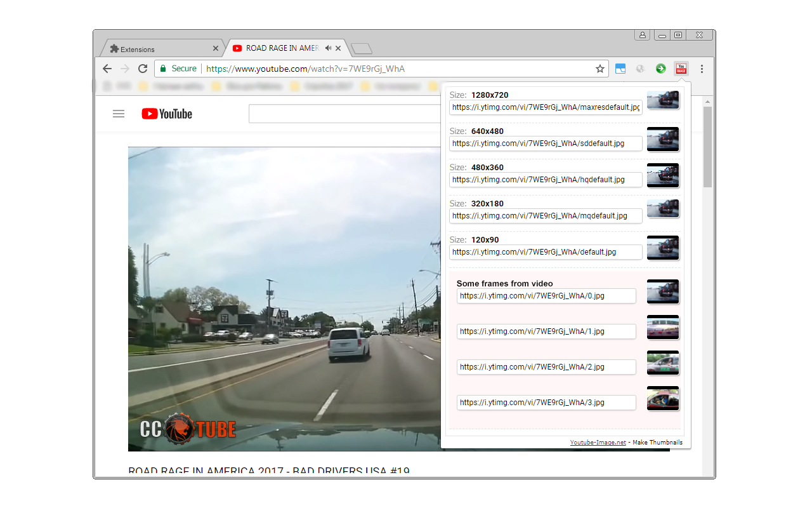Click the green arrow extension icon
This screenshot has width=812, height=508.
click(660, 69)
